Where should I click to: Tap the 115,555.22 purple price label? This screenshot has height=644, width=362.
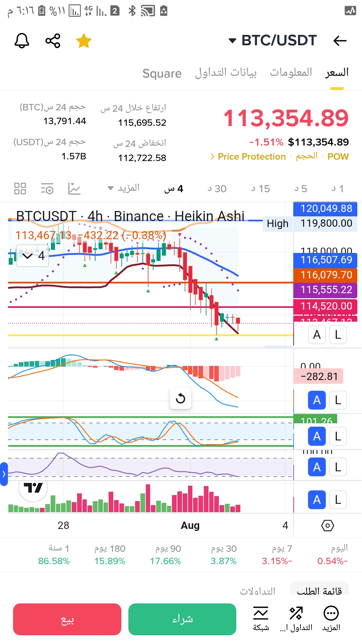pos(325,290)
